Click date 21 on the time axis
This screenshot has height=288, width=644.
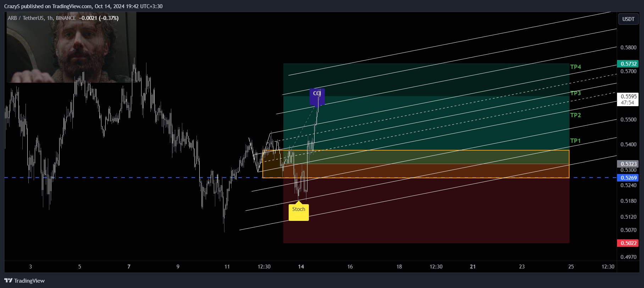pos(473,267)
